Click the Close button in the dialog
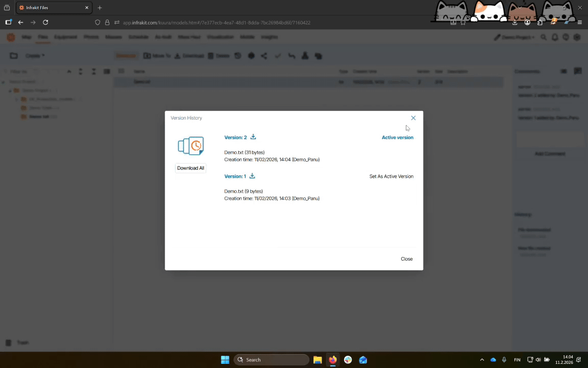 [x=406, y=259]
